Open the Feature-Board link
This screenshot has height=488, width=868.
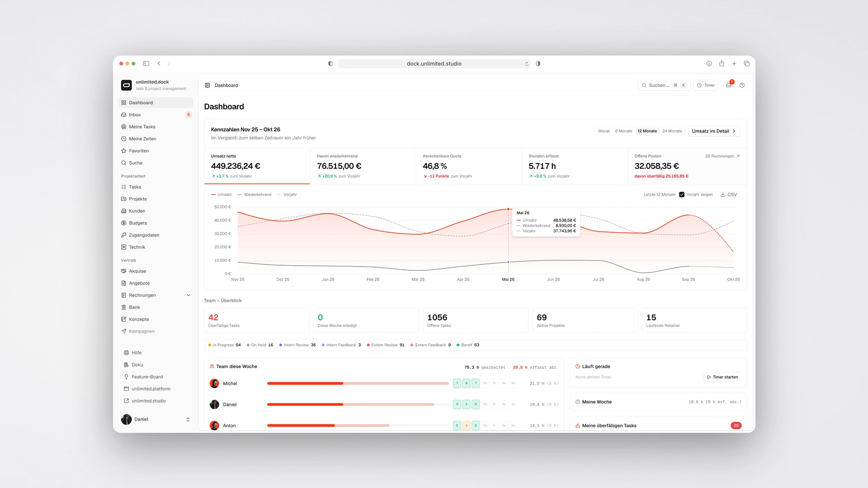(x=156, y=377)
